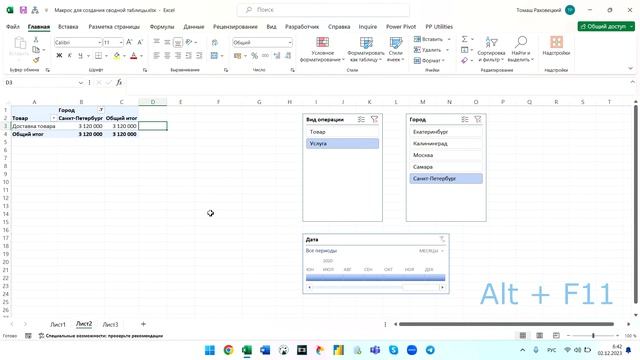Click Merge and Center icon
Screen dimensions: 640x360
(214, 56)
